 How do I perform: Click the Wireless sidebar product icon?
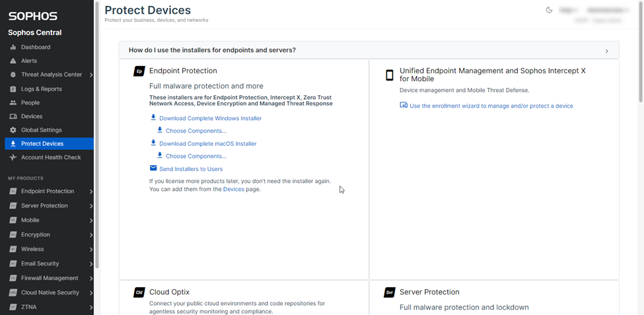(13, 249)
